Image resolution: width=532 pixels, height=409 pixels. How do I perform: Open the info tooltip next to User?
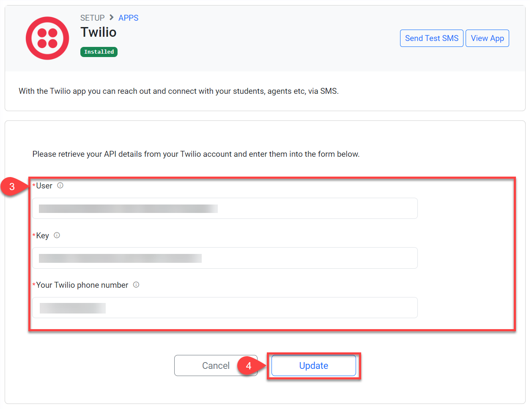click(x=60, y=185)
